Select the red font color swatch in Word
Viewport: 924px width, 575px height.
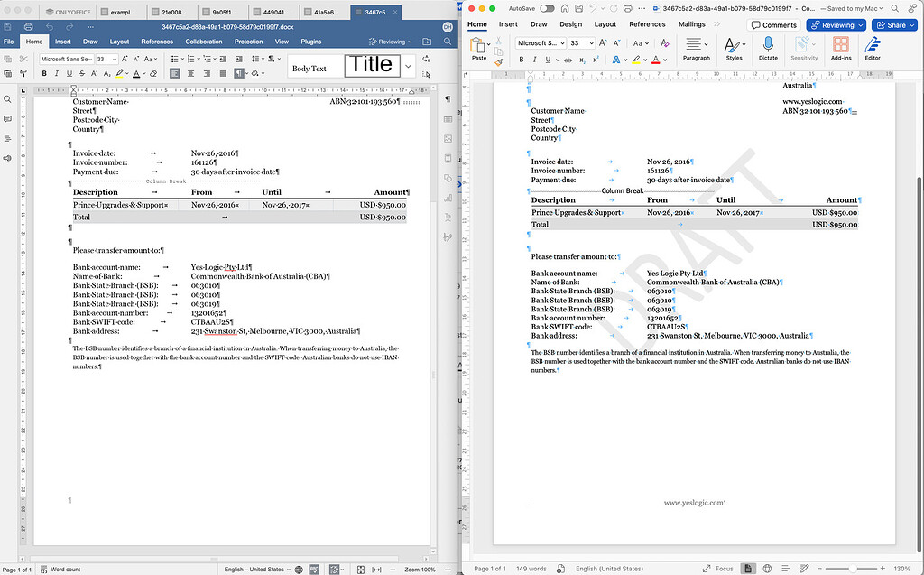pos(656,60)
